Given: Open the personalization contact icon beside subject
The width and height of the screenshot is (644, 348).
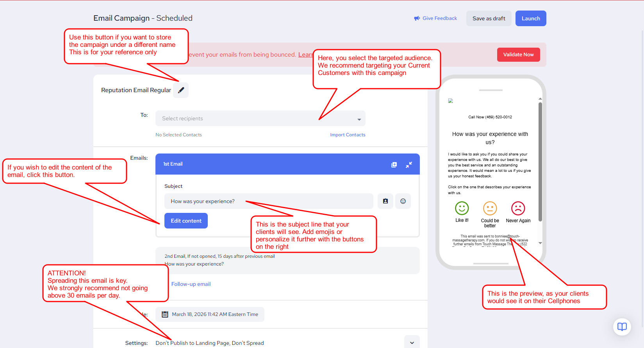Looking at the screenshot, I should click(385, 201).
